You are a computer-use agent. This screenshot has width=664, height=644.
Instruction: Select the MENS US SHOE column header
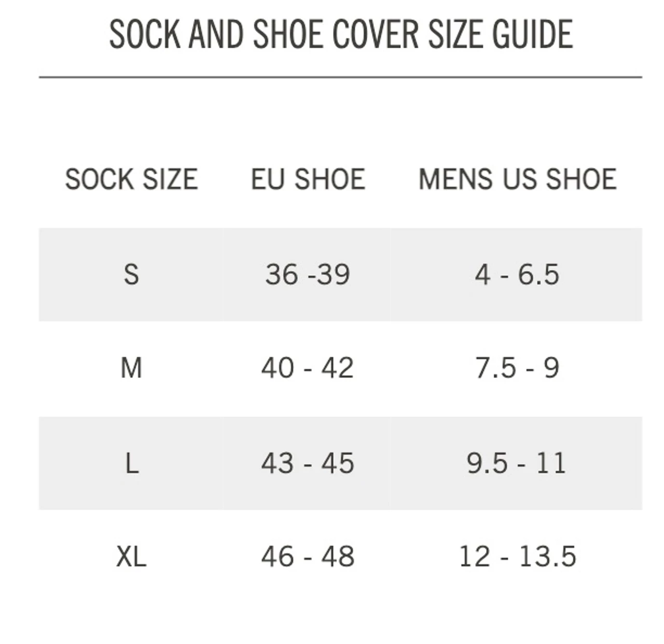click(517, 179)
